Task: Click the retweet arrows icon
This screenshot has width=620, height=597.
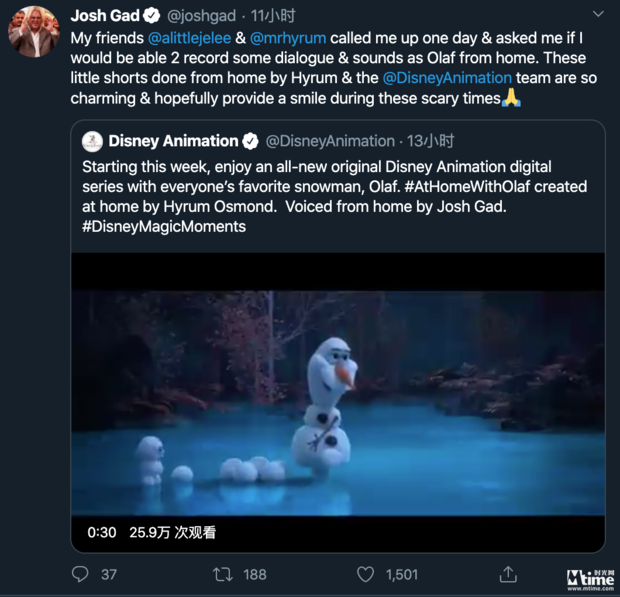Action: pos(223,573)
